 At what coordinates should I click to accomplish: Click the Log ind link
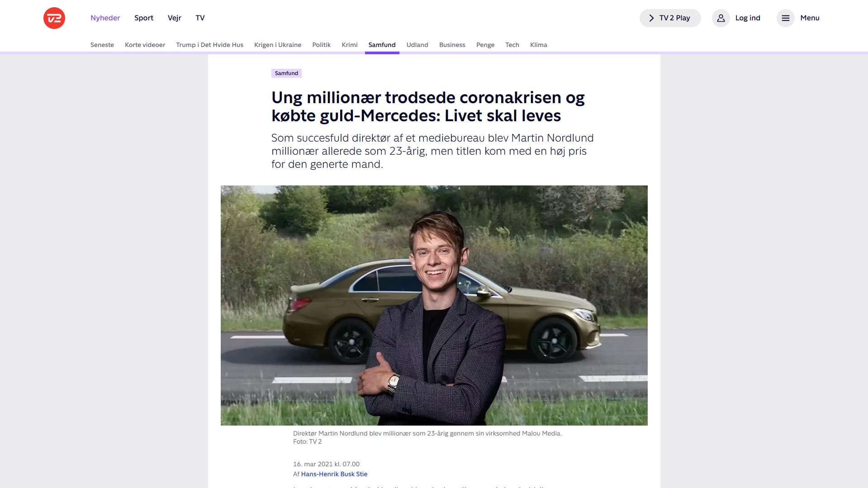(748, 18)
